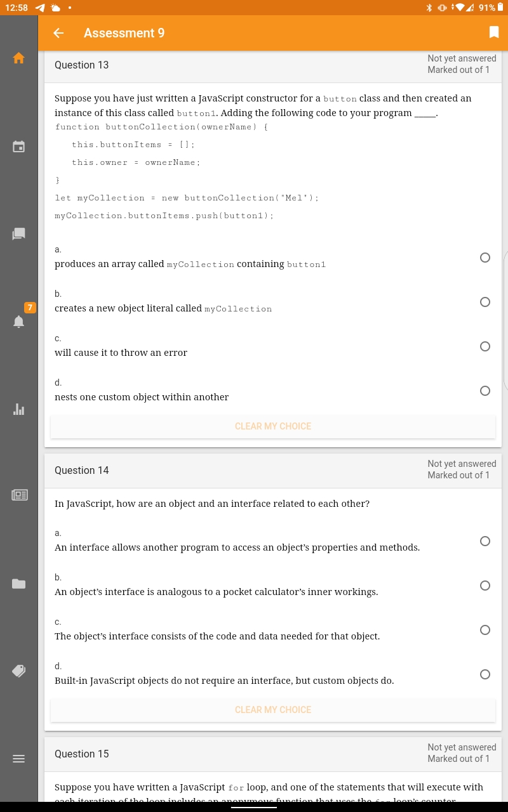Image resolution: width=508 pixels, height=812 pixels.
Task: Click CLEAR MY CHOICE under Question 14
Action: (273, 710)
